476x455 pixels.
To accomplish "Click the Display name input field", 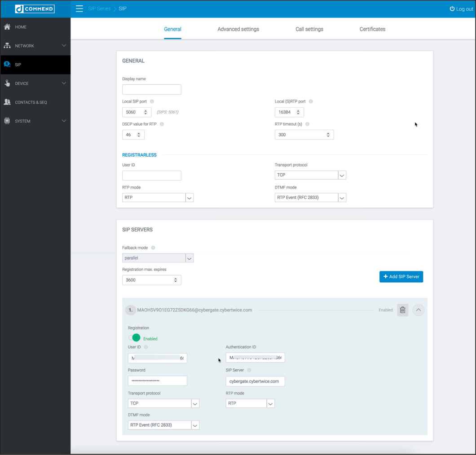I will (x=152, y=90).
